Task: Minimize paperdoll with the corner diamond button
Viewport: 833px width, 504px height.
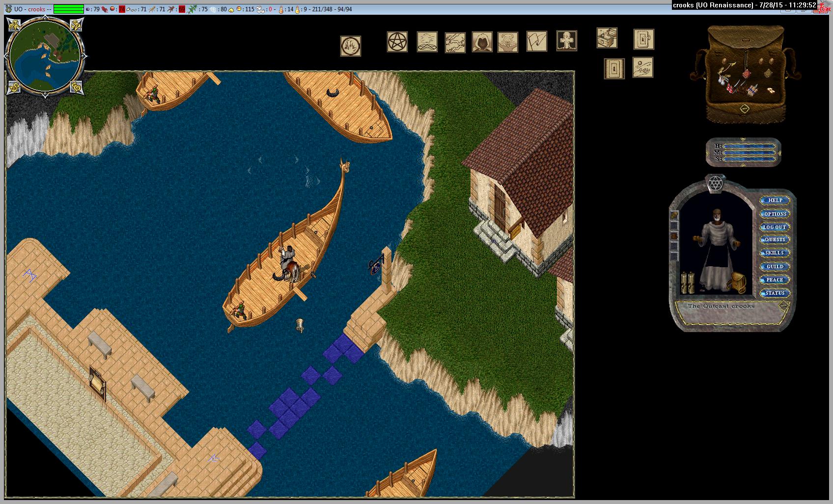Action: (x=783, y=305)
